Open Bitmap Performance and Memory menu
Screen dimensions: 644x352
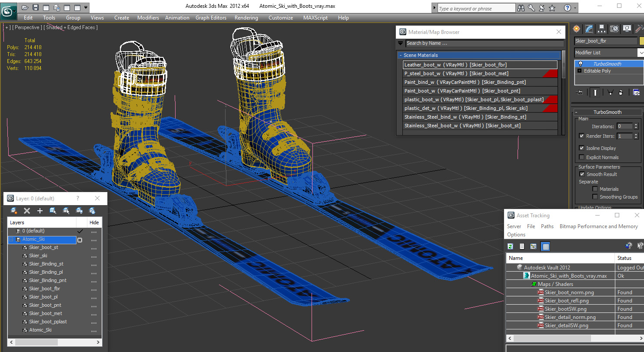(598, 226)
